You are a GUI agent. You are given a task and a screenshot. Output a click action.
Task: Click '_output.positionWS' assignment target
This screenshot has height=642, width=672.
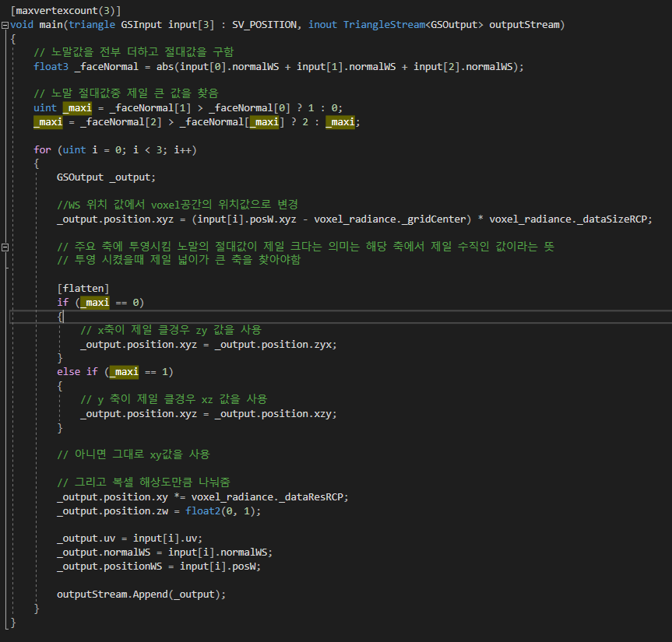coord(109,567)
